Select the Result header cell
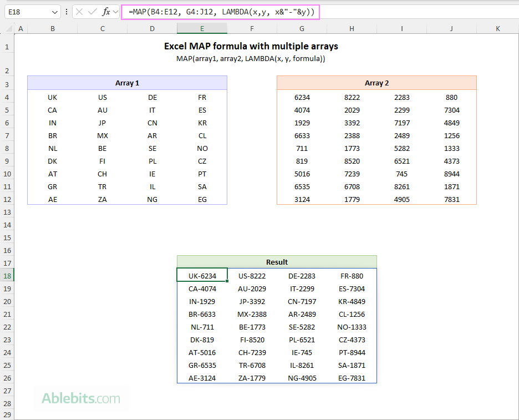 (277, 262)
